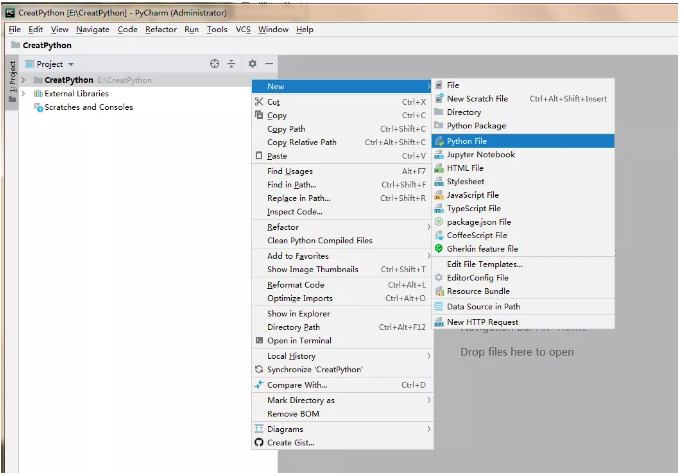
Task: Click the package.json File icon
Action: click(439, 222)
